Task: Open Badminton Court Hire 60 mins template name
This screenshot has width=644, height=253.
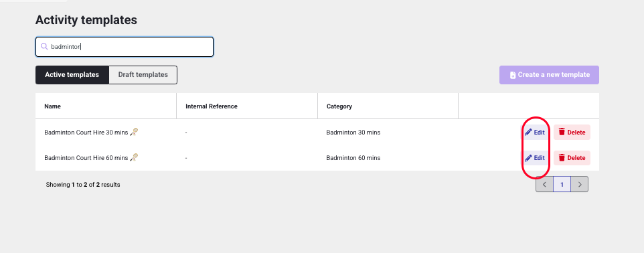Action: (86, 158)
